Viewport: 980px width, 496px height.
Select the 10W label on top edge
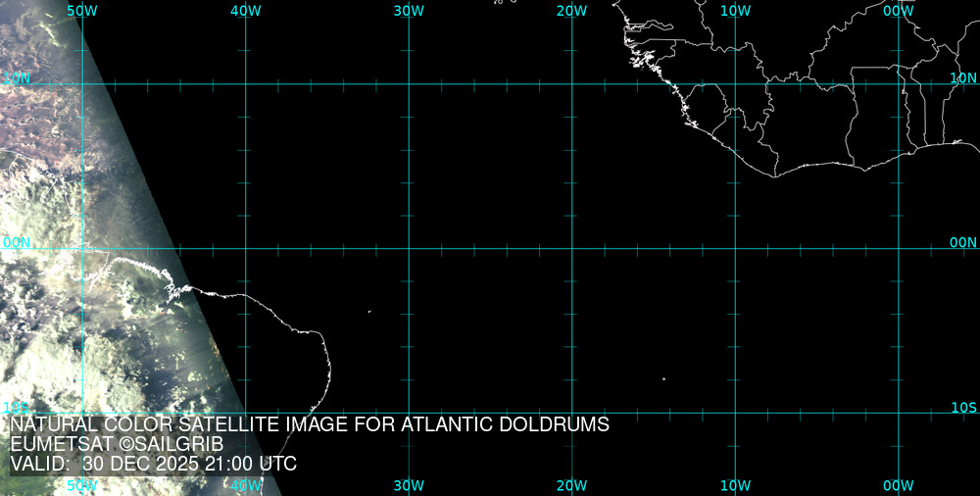coord(735,10)
